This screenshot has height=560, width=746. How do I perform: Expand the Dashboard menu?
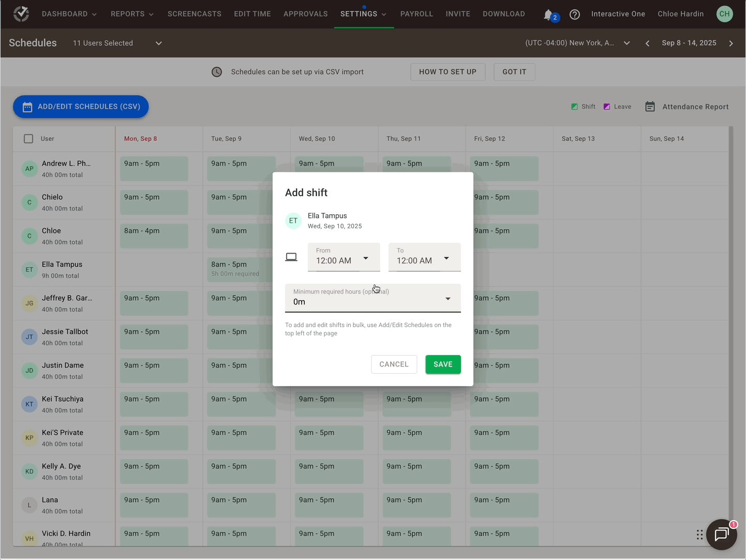(69, 14)
